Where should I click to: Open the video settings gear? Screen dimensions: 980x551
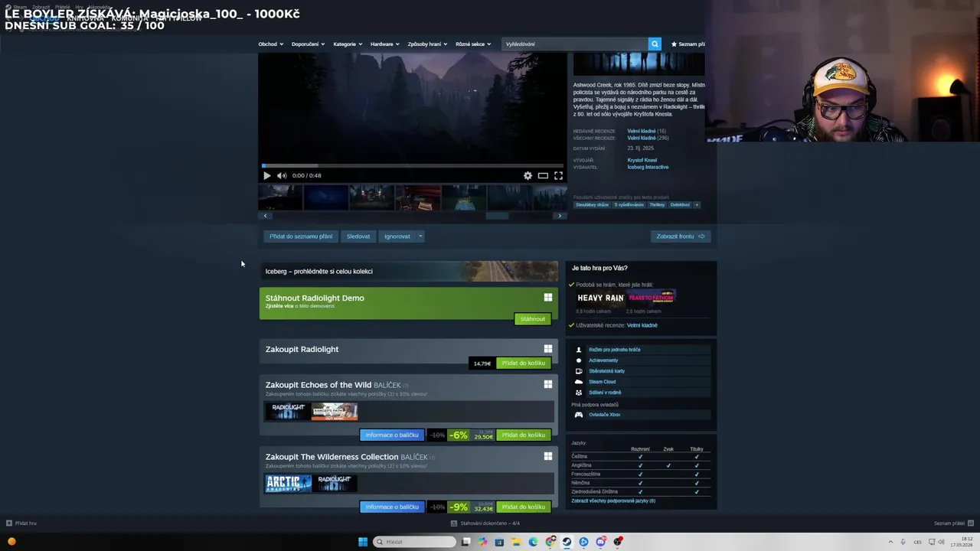point(528,175)
